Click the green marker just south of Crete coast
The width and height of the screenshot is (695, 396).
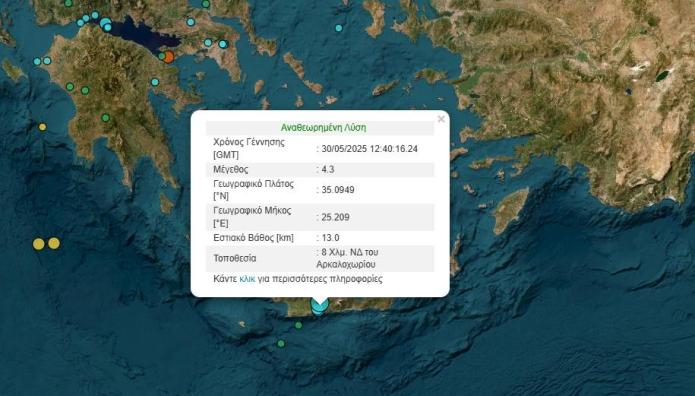(x=299, y=325)
